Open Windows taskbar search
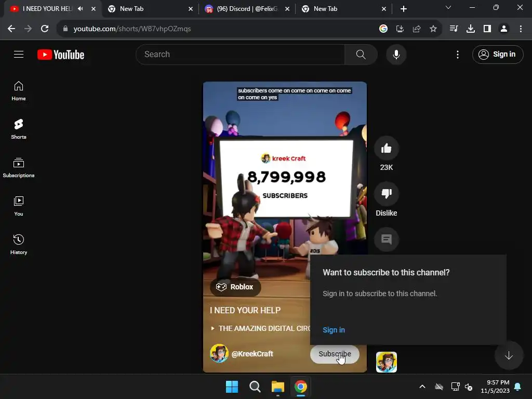The image size is (532, 399). [x=255, y=387]
